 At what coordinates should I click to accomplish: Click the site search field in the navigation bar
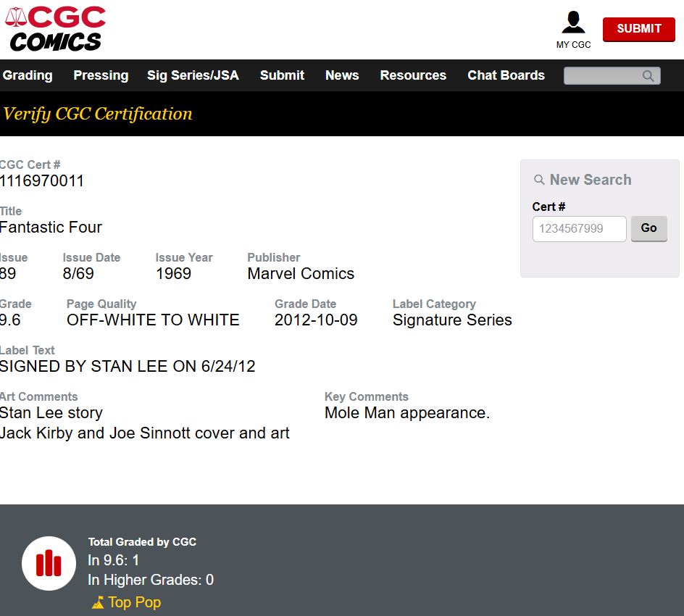(x=612, y=75)
